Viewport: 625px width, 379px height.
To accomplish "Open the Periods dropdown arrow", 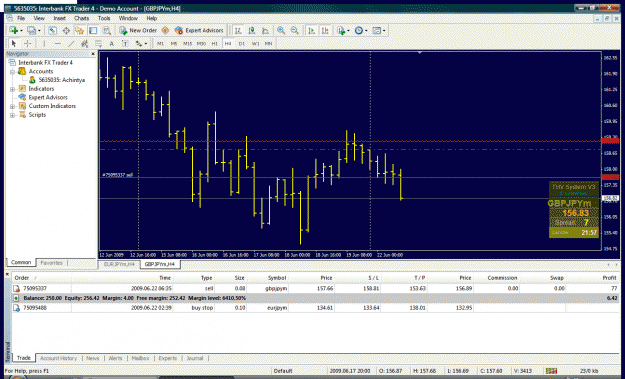I will [366, 31].
